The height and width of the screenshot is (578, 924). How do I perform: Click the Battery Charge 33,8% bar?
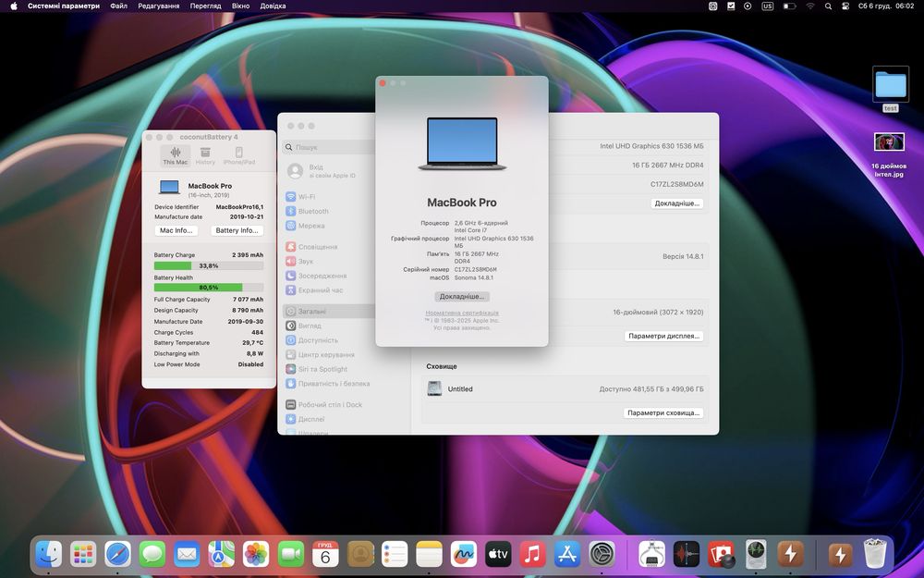209,266
